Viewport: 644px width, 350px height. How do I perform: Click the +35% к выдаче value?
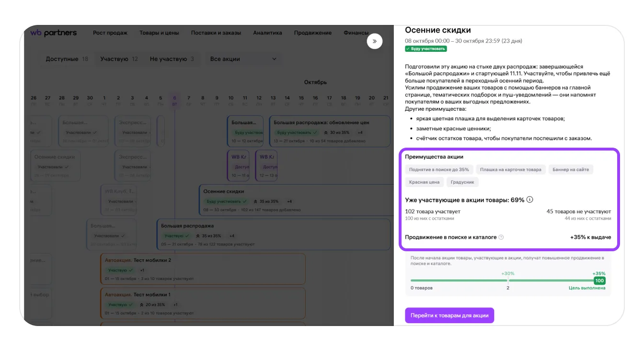pyautogui.click(x=590, y=237)
